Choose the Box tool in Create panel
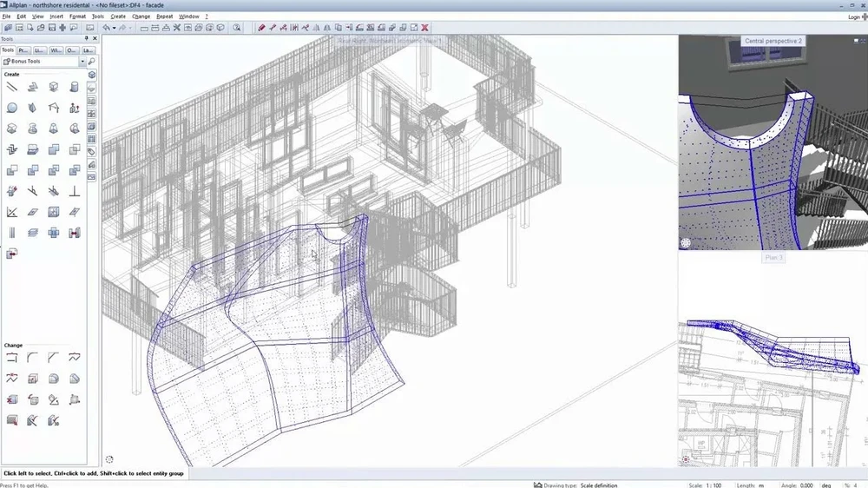 point(54,87)
